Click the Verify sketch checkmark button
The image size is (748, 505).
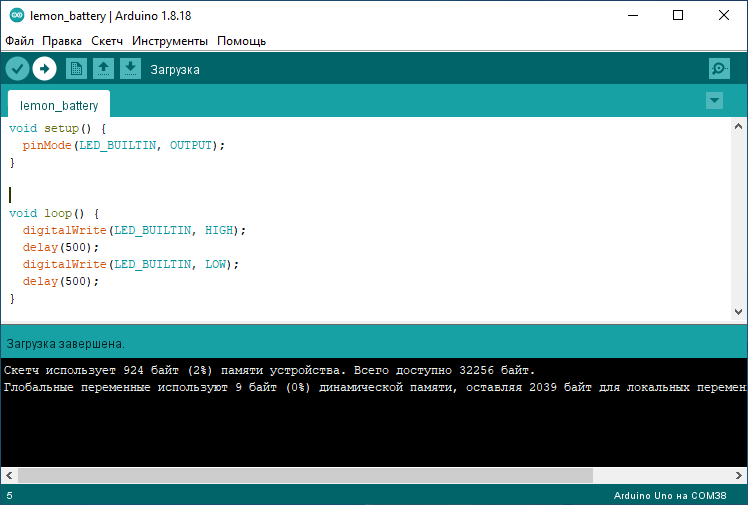tap(18, 69)
